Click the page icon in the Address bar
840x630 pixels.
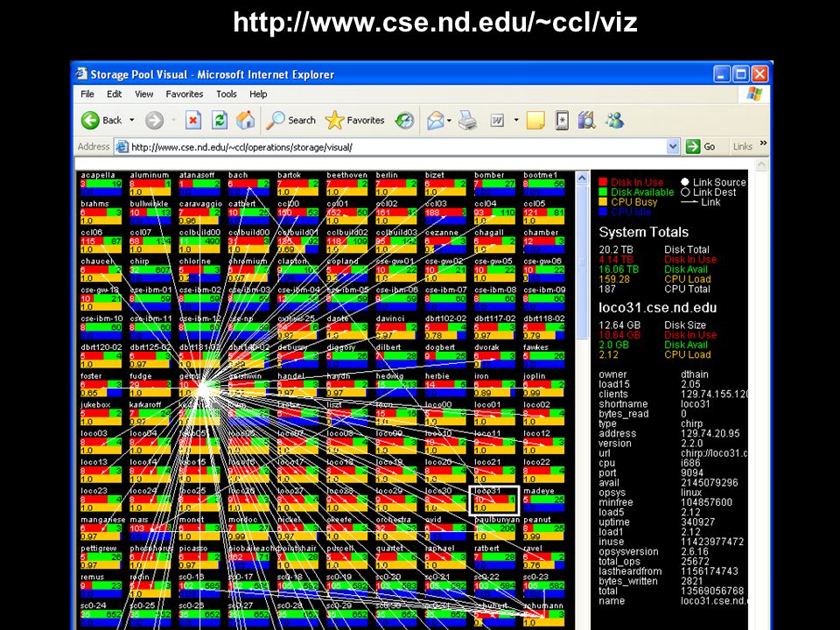pyautogui.click(x=122, y=146)
